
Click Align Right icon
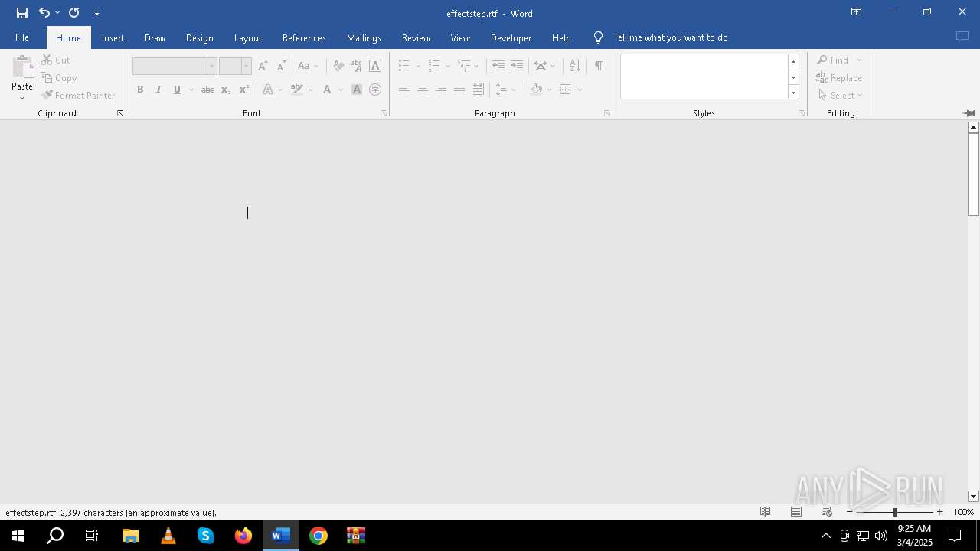tap(440, 90)
